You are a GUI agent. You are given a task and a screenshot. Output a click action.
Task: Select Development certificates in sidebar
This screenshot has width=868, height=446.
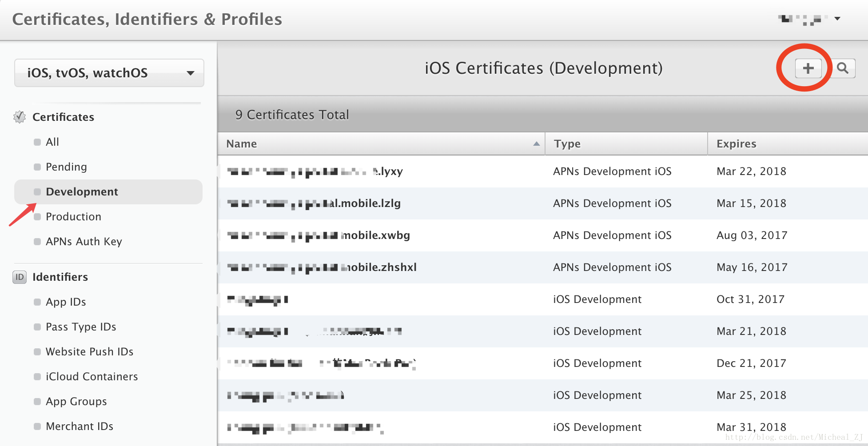(x=108, y=191)
